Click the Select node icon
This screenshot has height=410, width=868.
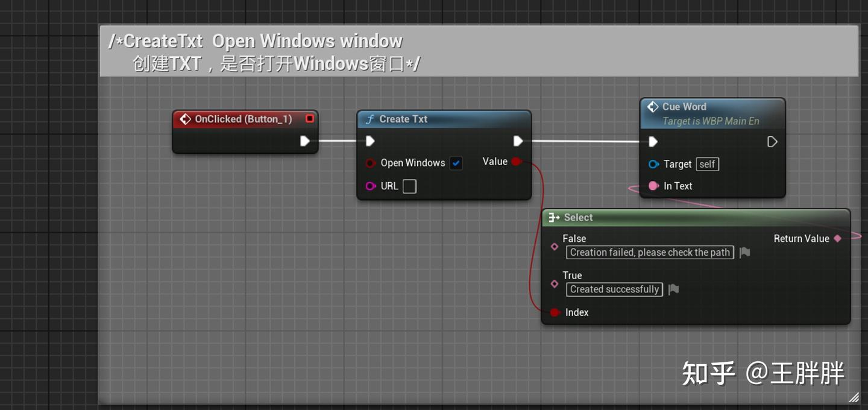point(555,218)
